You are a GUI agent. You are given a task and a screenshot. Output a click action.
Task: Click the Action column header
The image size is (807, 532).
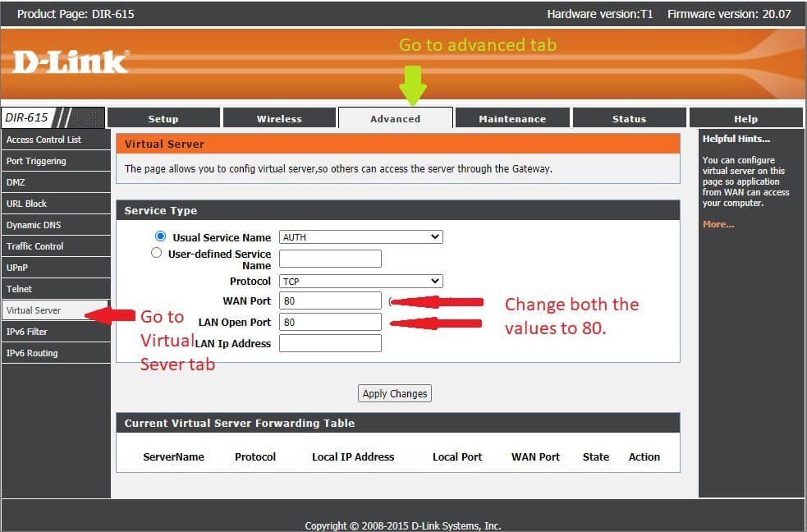(644, 457)
